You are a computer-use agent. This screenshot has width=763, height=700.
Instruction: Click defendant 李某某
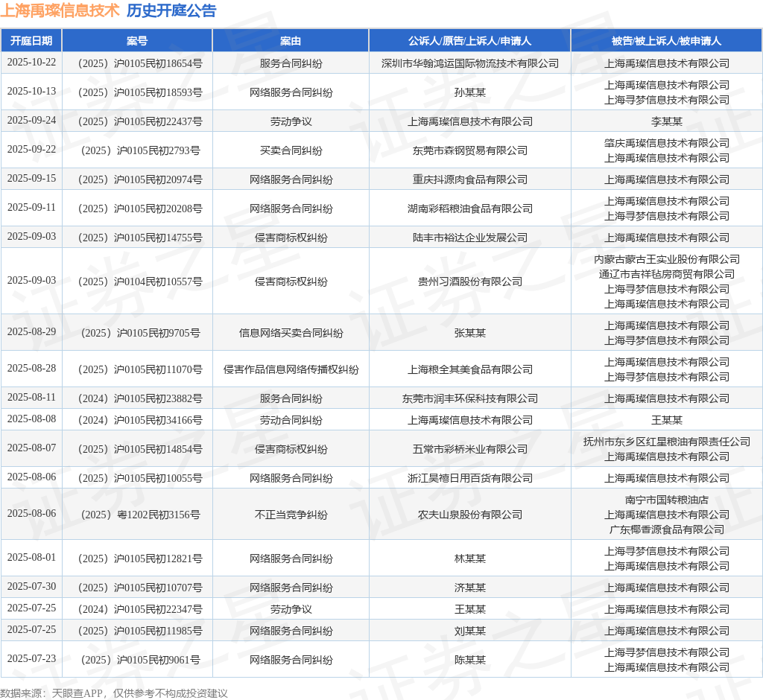click(x=667, y=121)
